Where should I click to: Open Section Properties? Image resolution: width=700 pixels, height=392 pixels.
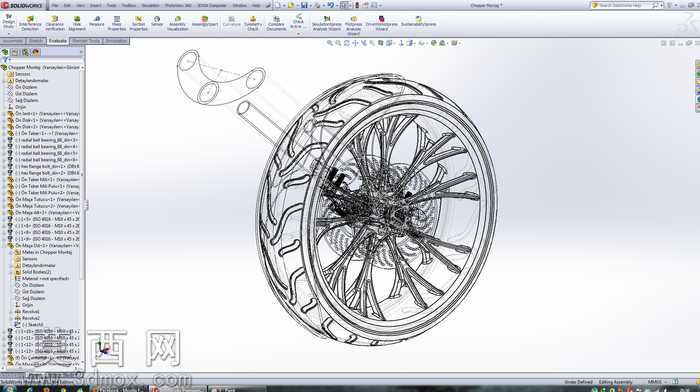click(x=138, y=24)
